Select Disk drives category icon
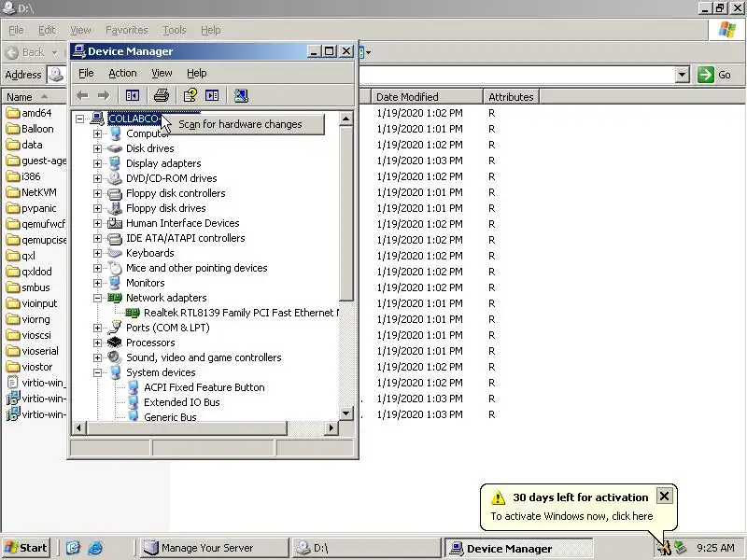Image resolution: width=747 pixels, height=560 pixels. [115, 148]
